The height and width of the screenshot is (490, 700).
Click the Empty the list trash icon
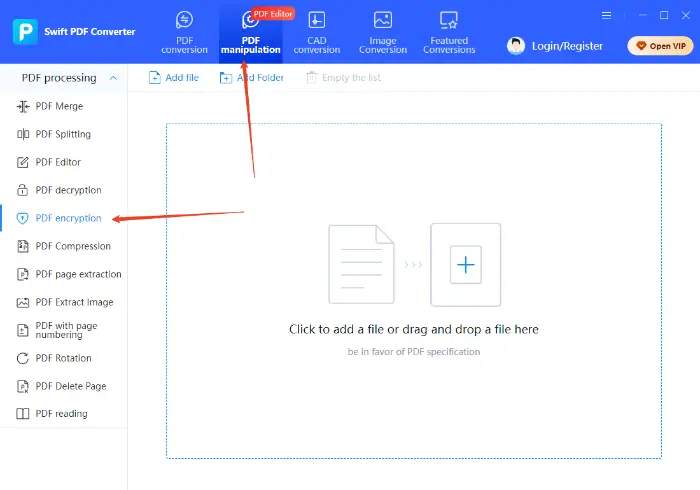click(311, 78)
